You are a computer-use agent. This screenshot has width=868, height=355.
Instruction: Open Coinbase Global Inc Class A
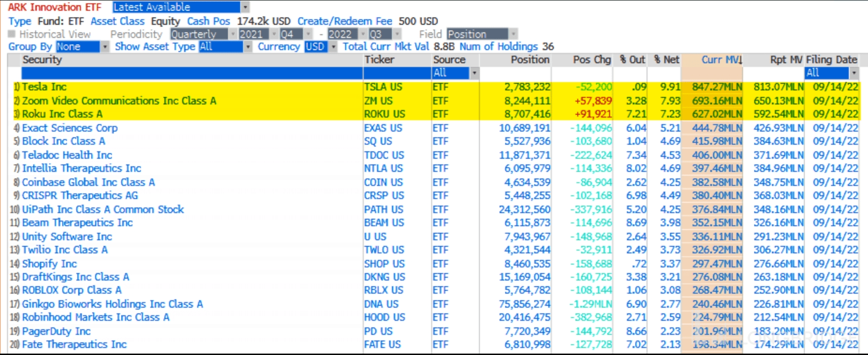88,182
